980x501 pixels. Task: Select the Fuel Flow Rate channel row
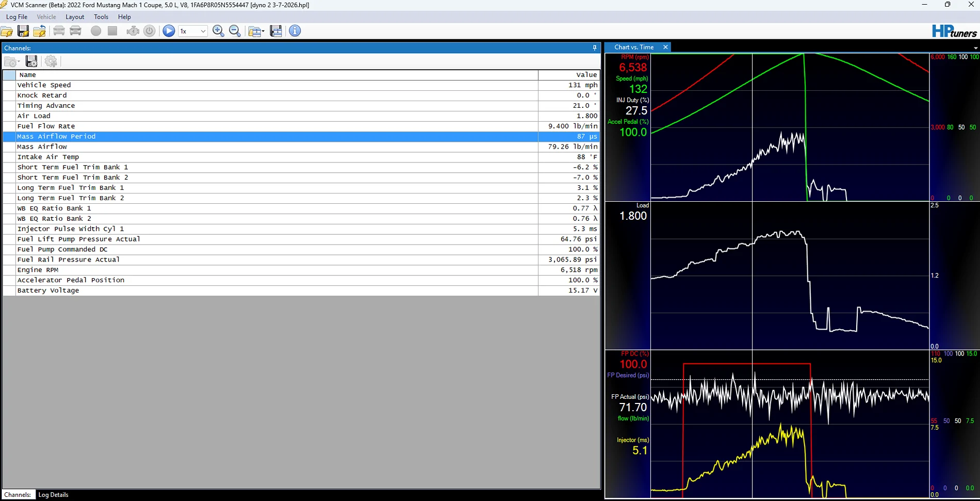(301, 126)
